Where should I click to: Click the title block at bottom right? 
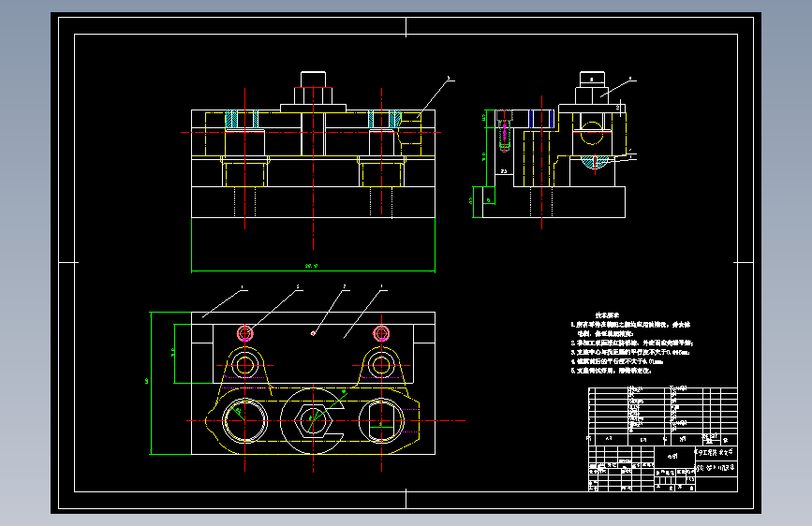coord(662,469)
